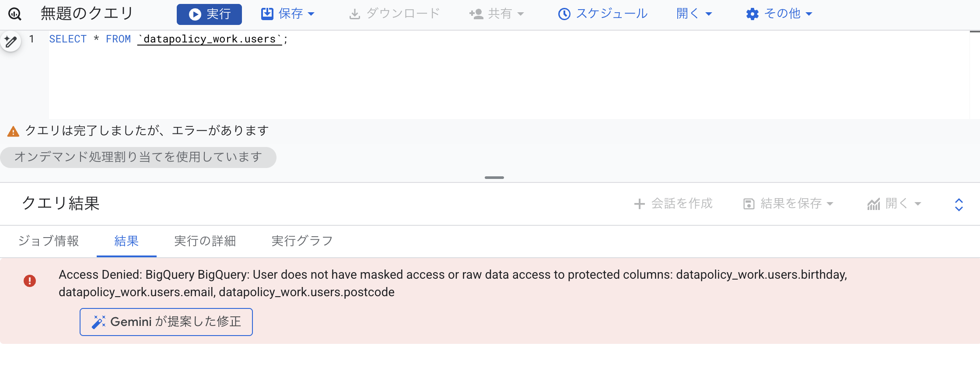Click 会話を作成 create conversation button

point(673,203)
